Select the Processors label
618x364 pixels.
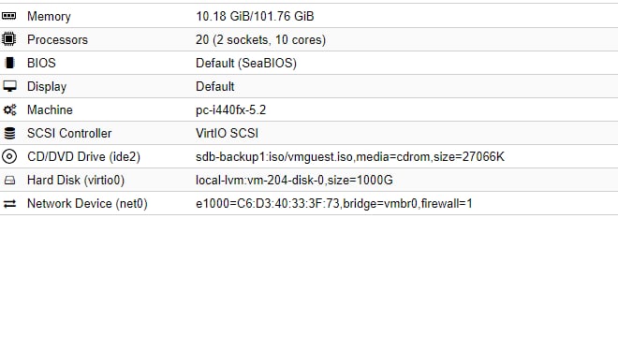57,39
